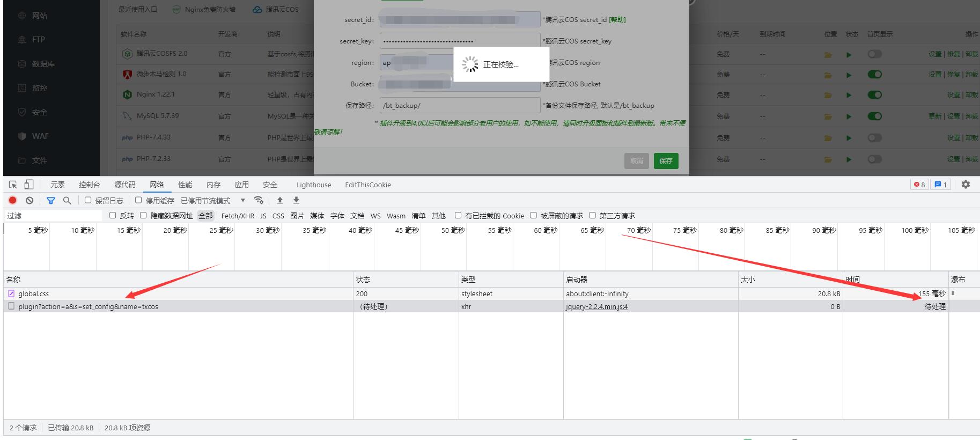The image size is (980, 440).
Task: Toggle 首页显示 switch for PHP-7.4.33
Action: pos(875,138)
